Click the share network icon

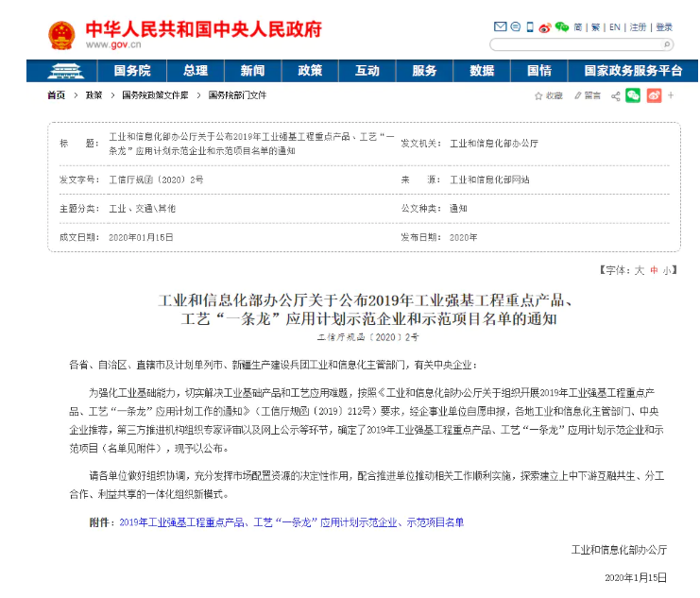616,95
